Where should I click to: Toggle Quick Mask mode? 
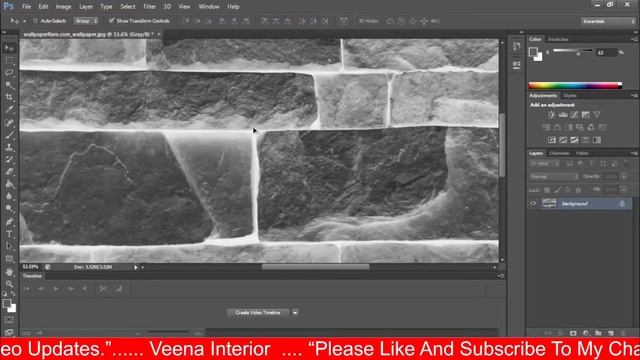pyautogui.click(x=9, y=320)
